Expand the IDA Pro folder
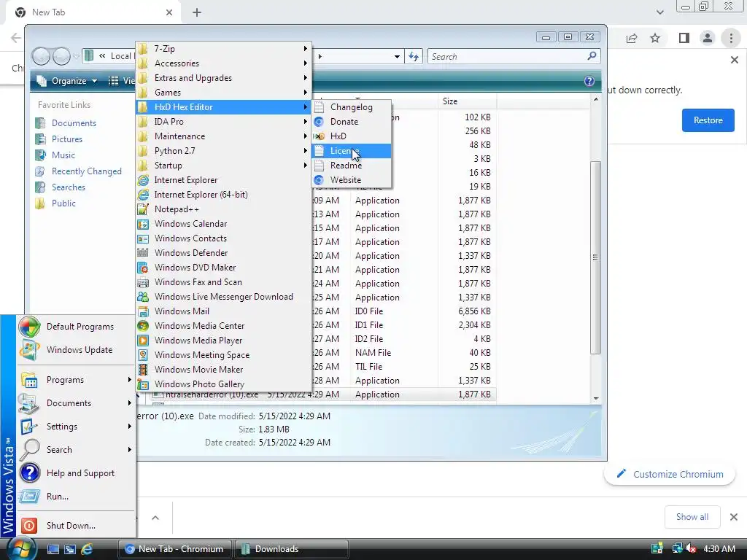The height and width of the screenshot is (560, 747). point(224,122)
